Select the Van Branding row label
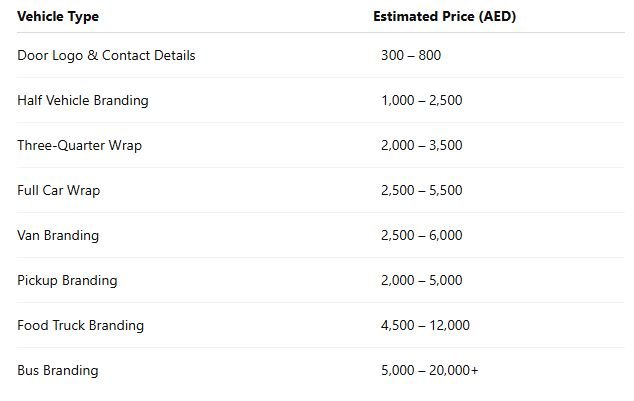 click(58, 235)
